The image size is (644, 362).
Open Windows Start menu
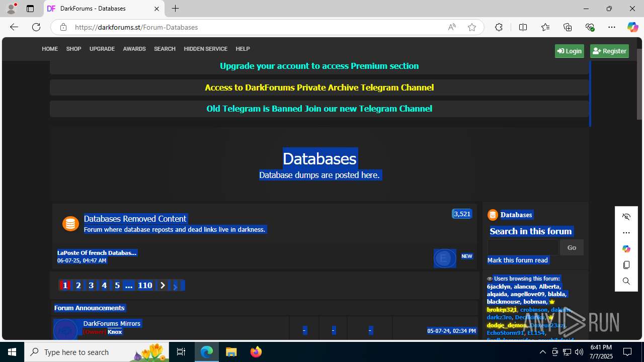(12, 352)
